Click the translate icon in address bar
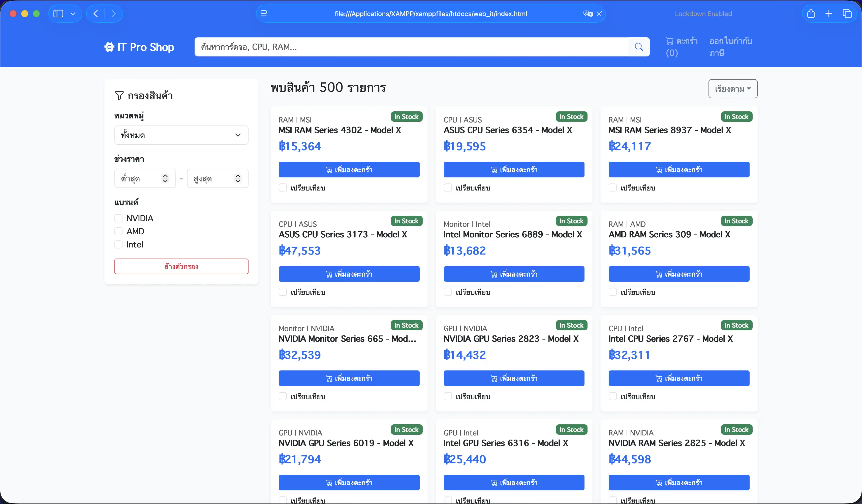Viewport: 862px width, 504px height. point(588,14)
